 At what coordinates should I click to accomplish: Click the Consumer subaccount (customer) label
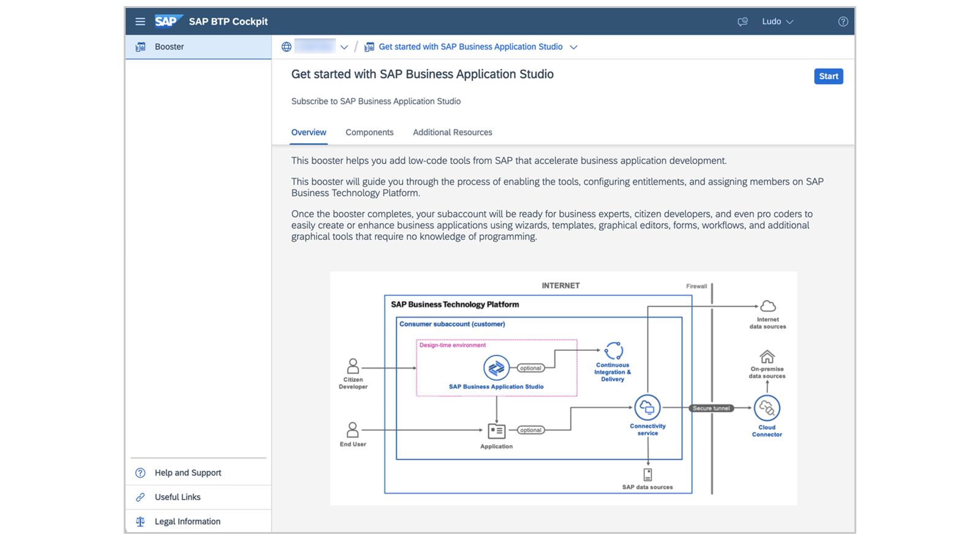pos(452,324)
